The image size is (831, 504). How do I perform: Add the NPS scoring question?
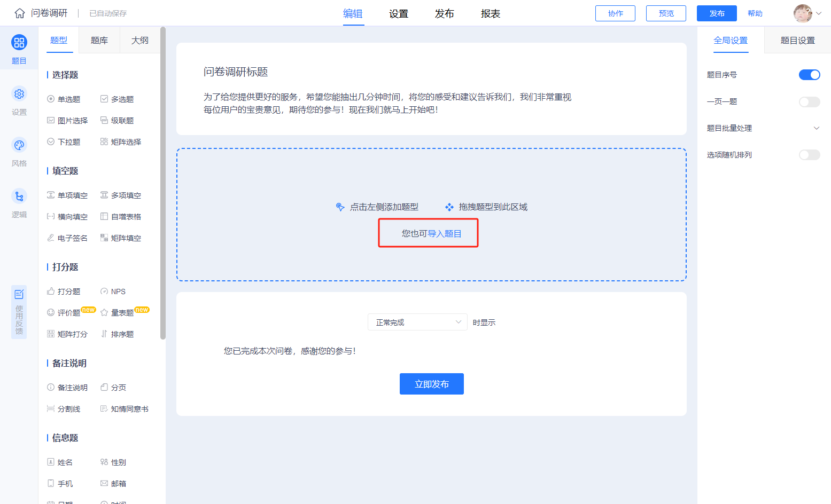[113, 292]
